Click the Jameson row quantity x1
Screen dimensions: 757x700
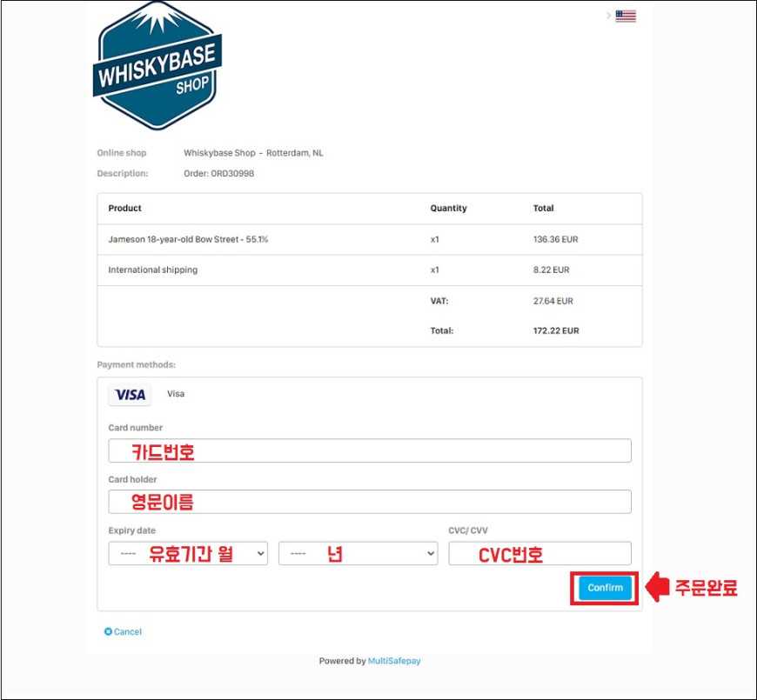(x=435, y=239)
